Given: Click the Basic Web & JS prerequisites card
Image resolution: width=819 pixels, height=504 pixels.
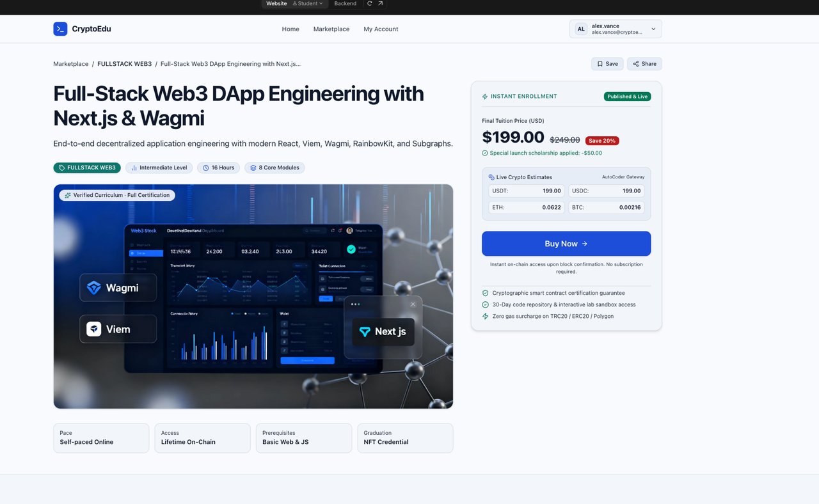Looking at the screenshot, I should [303, 438].
